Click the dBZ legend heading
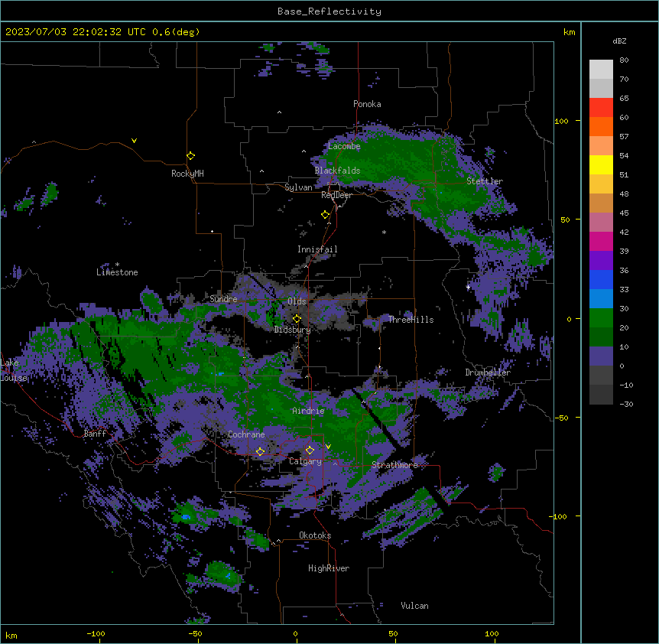The image size is (659, 644). [619, 41]
